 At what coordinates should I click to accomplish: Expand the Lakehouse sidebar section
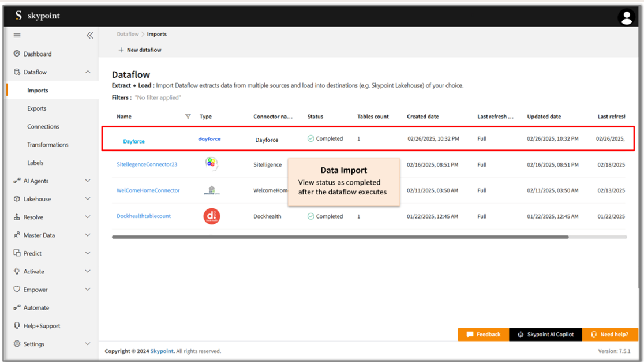point(88,199)
